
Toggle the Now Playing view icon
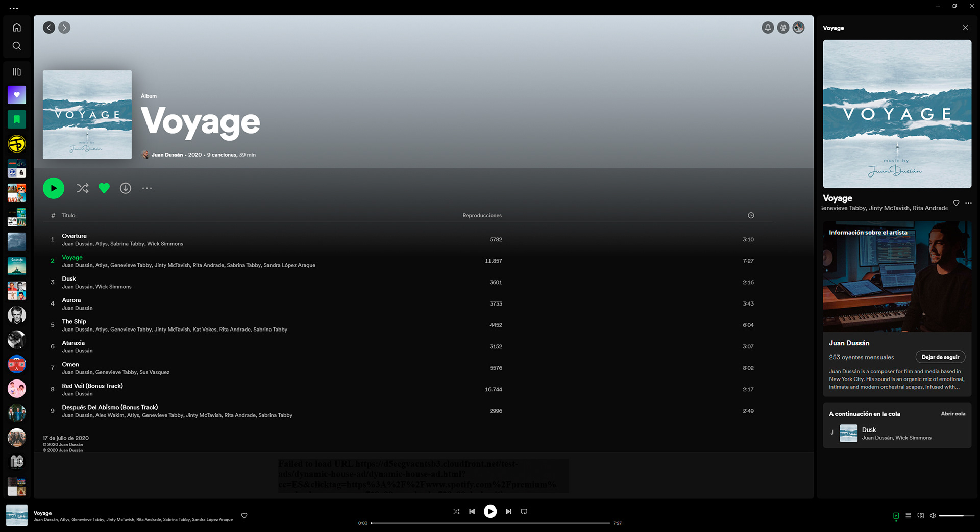(896, 516)
